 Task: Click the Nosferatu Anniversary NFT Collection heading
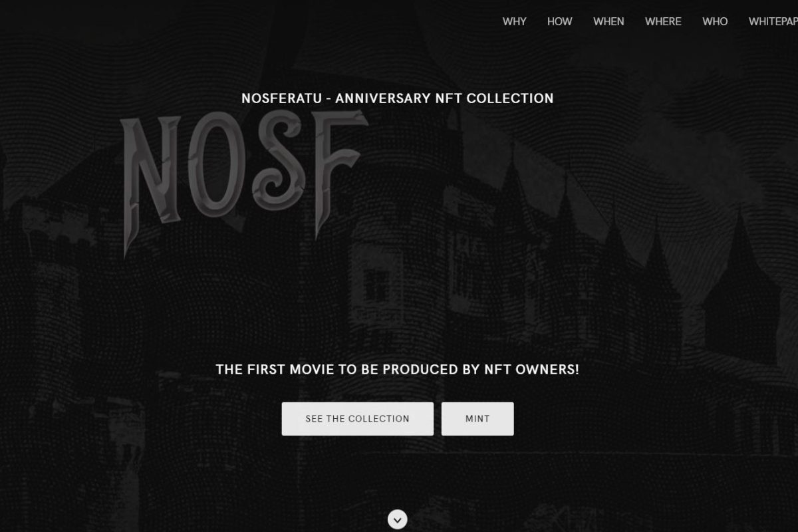point(398,98)
